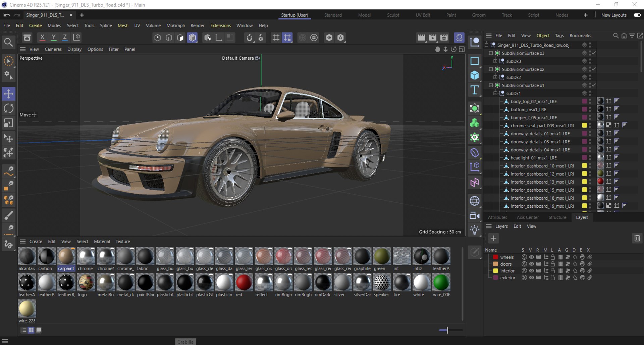Select headlight_01_msx1_LRE object row
This screenshot has height=345, width=644.
click(x=533, y=158)
